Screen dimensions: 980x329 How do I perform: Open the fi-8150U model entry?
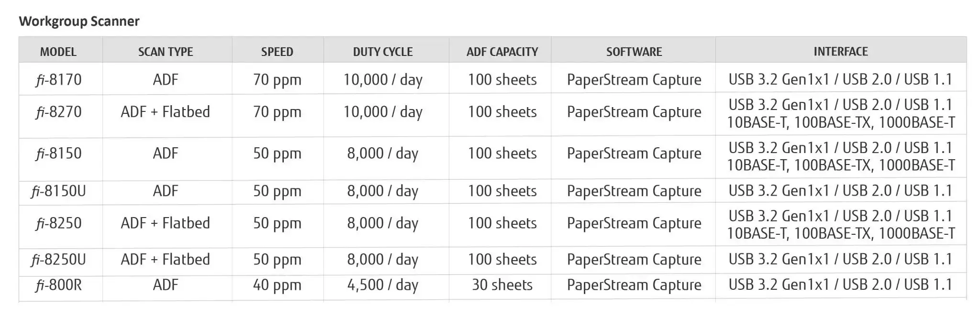tap(59, 191)
